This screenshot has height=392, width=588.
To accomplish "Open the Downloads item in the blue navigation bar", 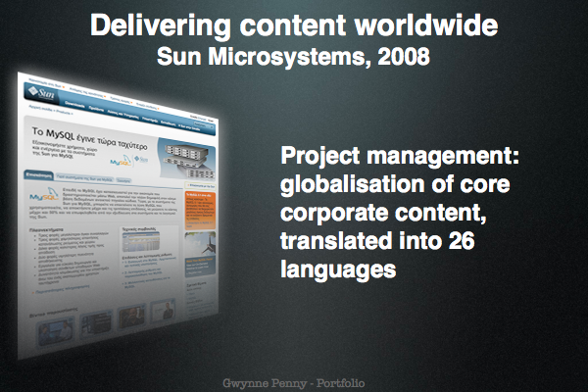I will click(74, 104).
